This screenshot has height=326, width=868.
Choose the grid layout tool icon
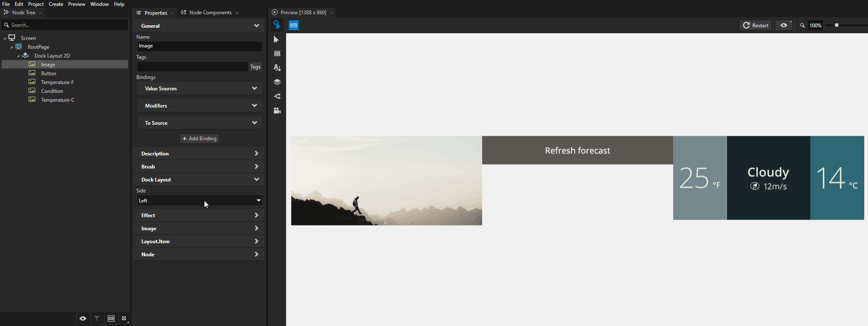277,54
